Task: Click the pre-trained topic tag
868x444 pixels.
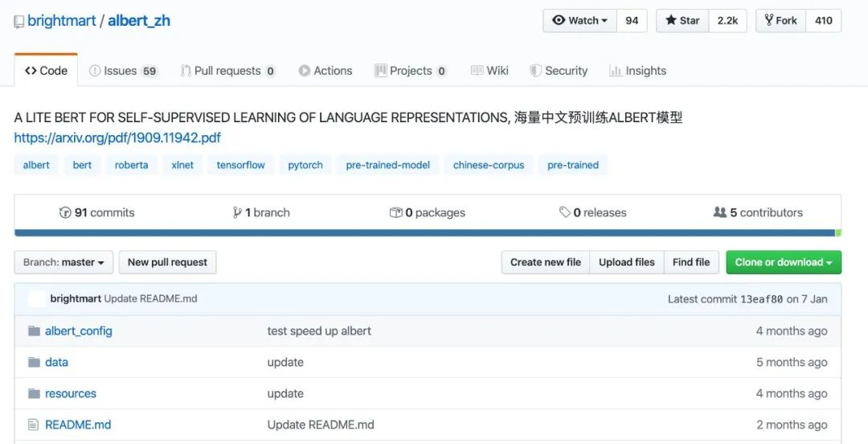Action: (573, 165)
